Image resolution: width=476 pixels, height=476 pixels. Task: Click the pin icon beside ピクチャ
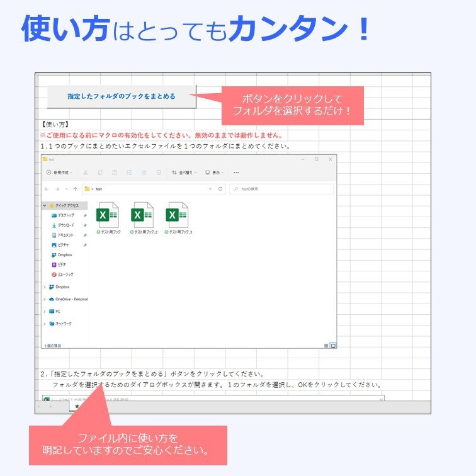click(85, 245)
